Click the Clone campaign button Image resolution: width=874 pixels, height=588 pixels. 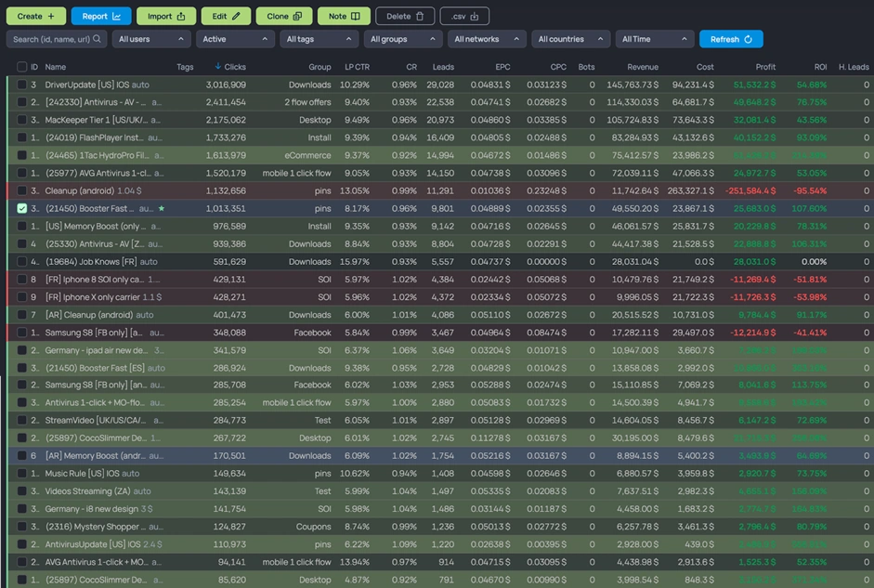(x=284, y=16)
